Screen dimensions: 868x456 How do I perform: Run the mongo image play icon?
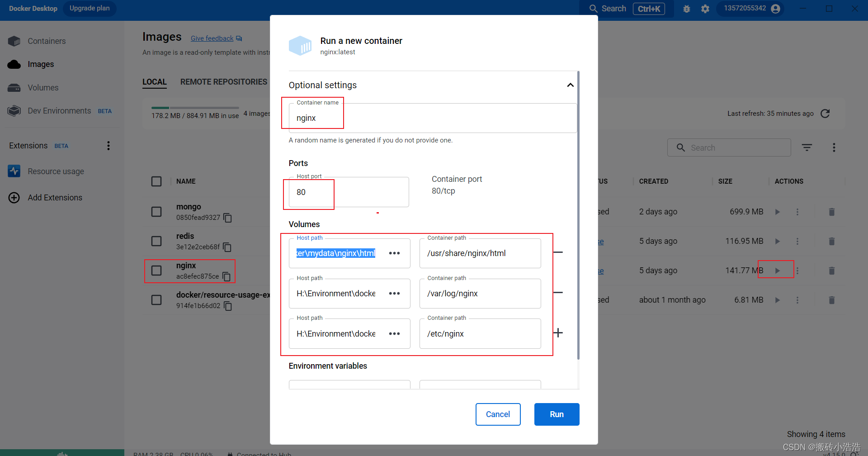pos(778,212)
